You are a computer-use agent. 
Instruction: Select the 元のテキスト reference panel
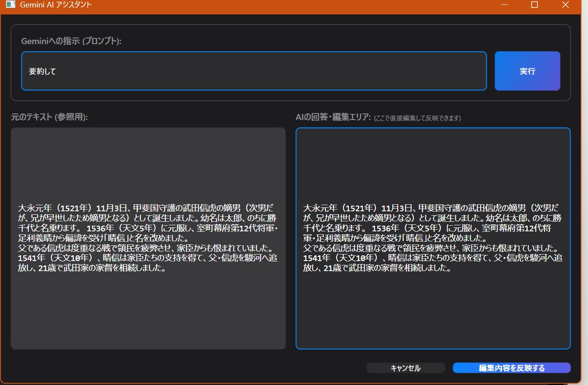(x=148, y=306)
